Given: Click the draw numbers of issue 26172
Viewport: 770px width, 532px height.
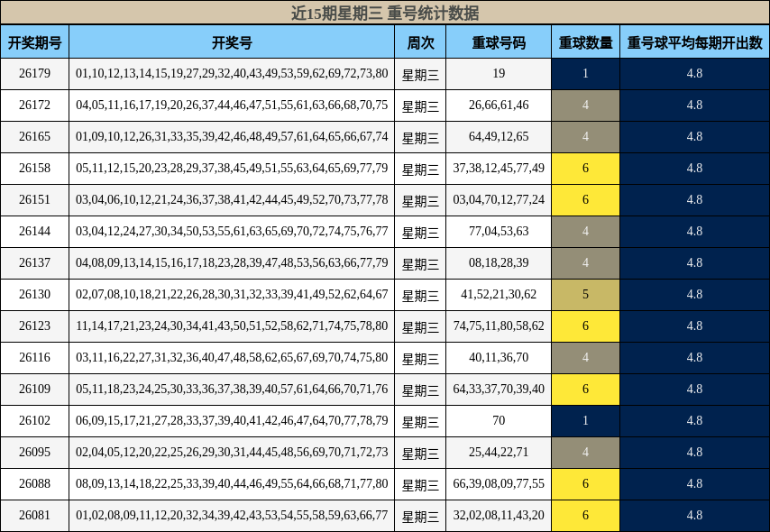Looking at the screenshot, I should tap(232, 105).
